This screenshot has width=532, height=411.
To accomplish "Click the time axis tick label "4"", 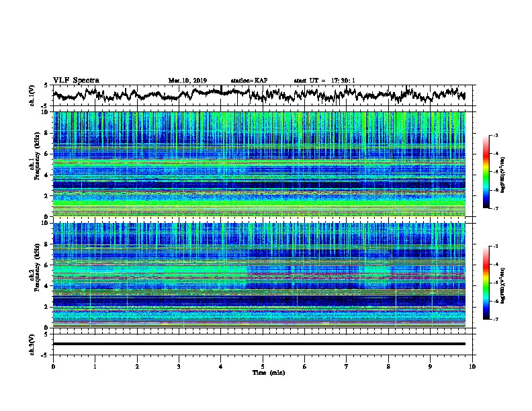I will coord(221,367).
